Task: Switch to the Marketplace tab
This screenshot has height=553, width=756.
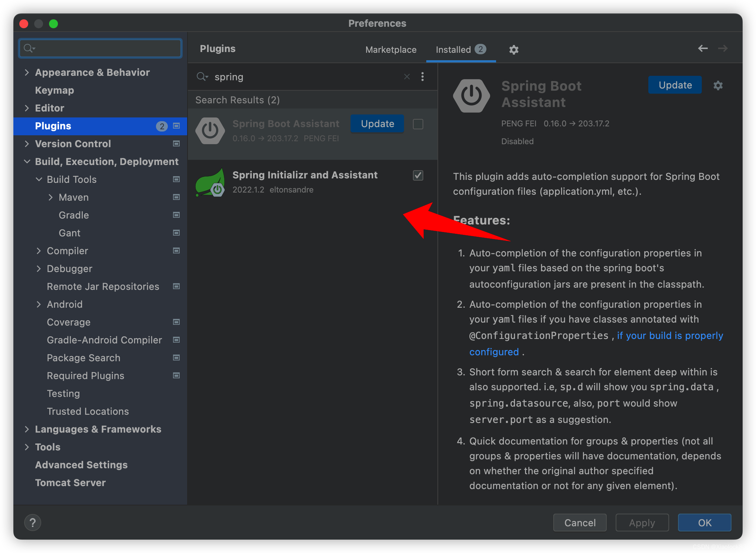Action: (x=391, y=49)
